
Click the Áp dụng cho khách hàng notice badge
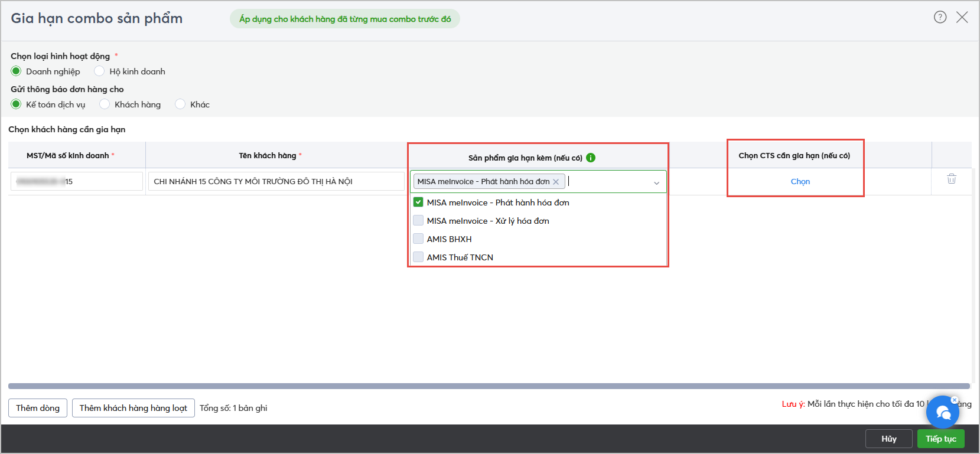345,19
